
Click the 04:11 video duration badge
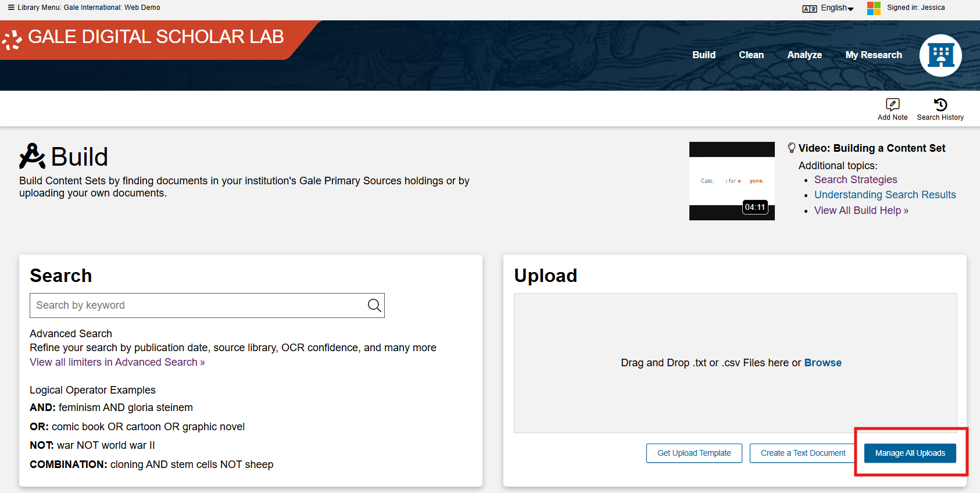tap(755, 208)
